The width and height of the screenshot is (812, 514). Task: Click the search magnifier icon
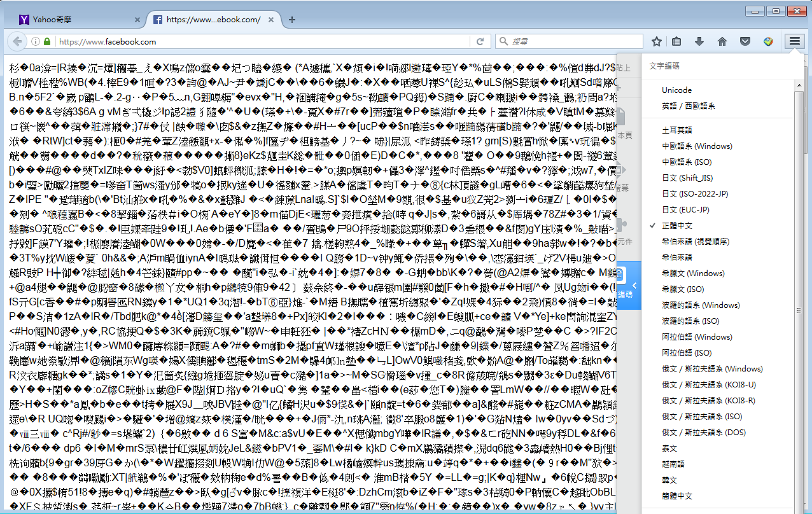pos(504,41)
